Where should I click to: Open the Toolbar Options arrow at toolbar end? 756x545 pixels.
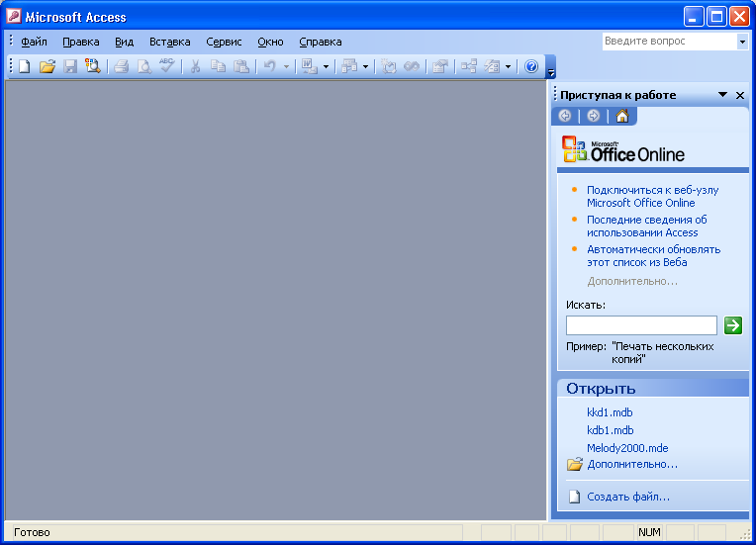(x=550, y=67)
